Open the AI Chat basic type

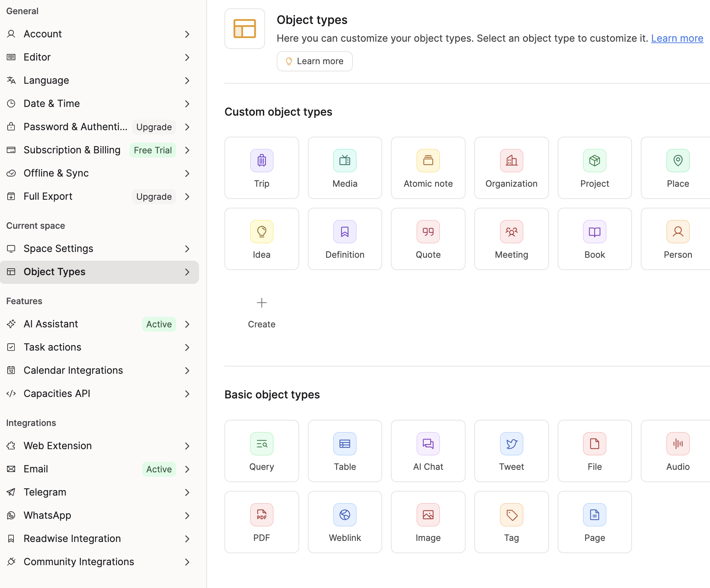(x=428, y=451)
